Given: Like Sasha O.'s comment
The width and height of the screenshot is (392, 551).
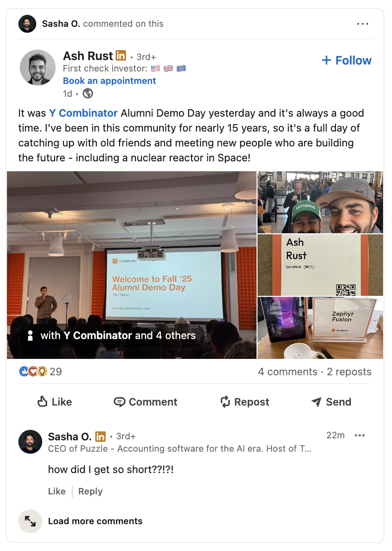Looking at the screenshot, I should pyautogui.click(x=57, y=491).
